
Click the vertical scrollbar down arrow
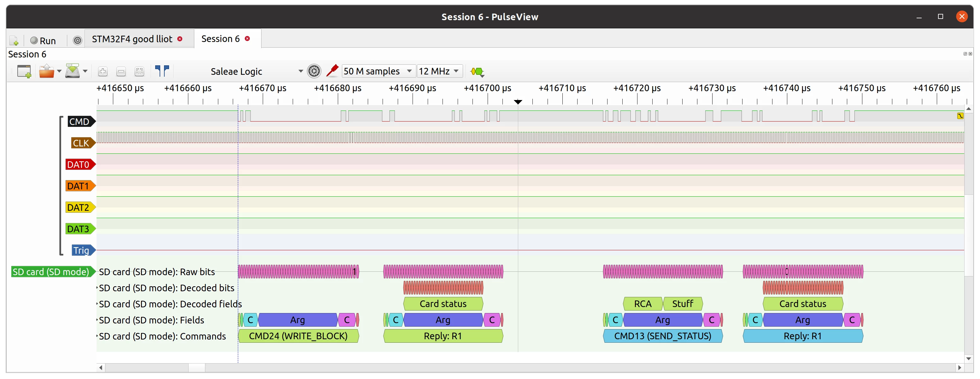tap(969, 358)
